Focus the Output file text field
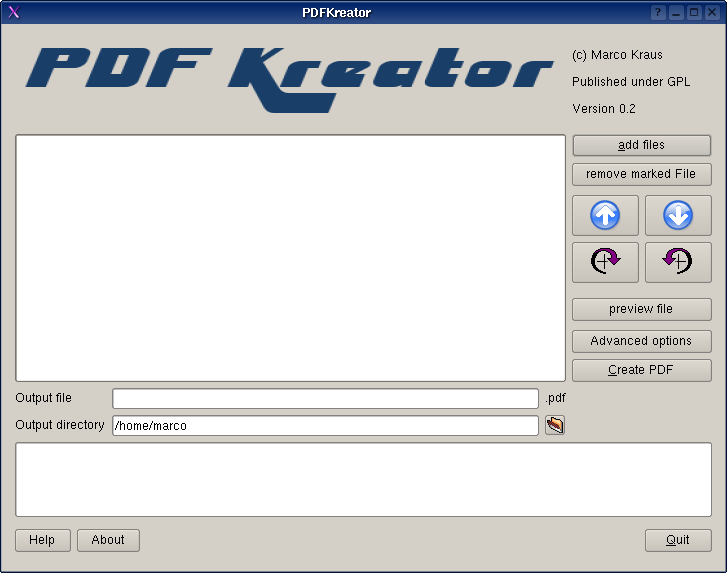The image size is (727, 573). [x=325, y=399]
